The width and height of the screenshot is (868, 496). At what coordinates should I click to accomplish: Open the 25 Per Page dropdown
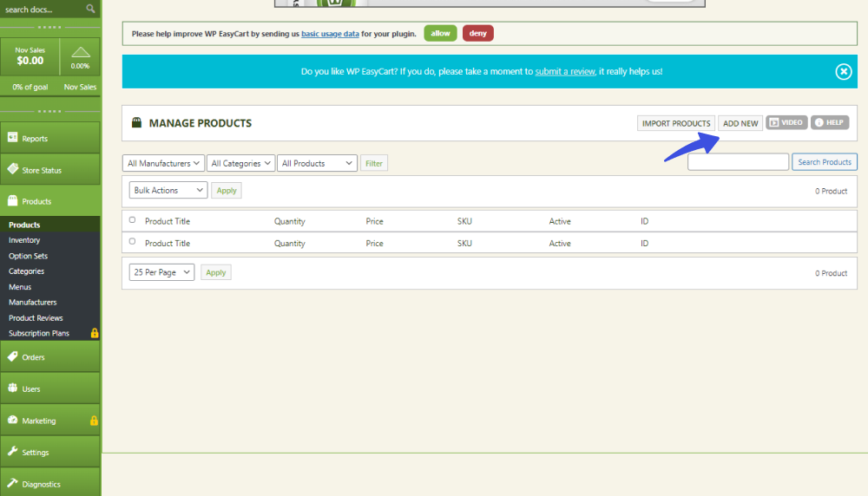click(x=161, y=272)
